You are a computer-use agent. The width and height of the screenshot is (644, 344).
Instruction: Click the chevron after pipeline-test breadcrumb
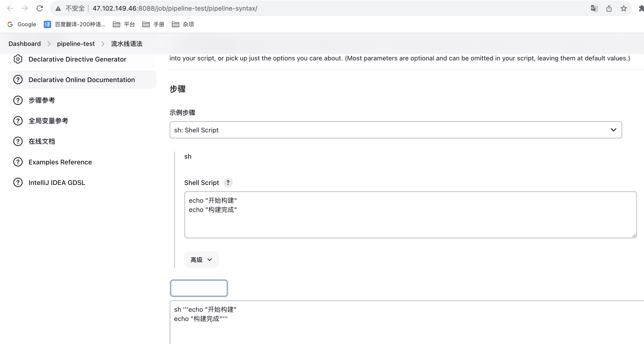point(103,44)
